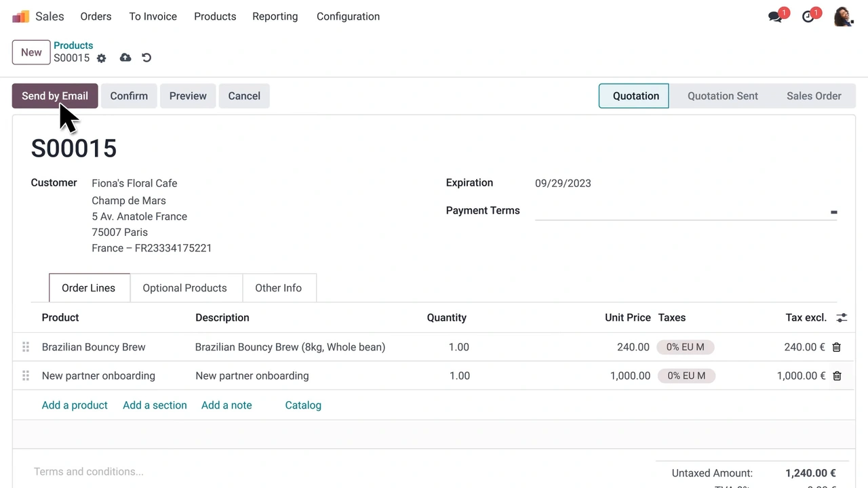Click the Product column header
The height and width of the screenshot is (488, 868).
pyautogui.click(x=60, y=318)
